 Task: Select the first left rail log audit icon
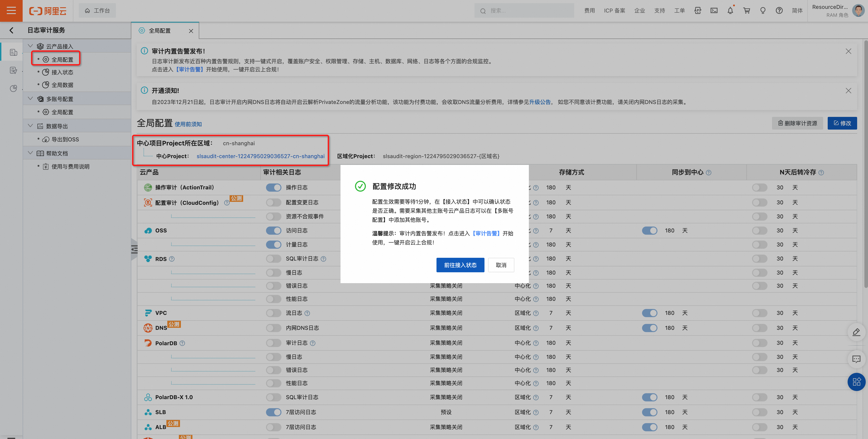pyautogui.click(x=13, y=52)
